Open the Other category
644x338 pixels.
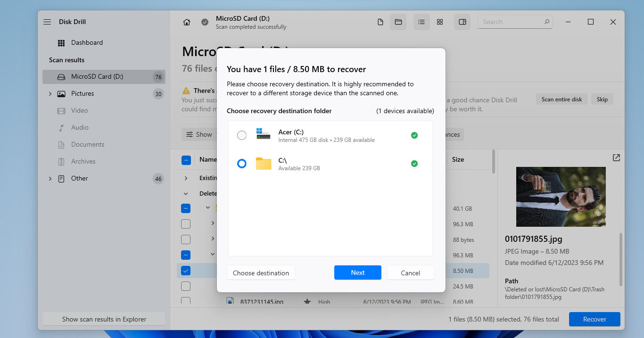pyautogui.click(x=80, y=179)
